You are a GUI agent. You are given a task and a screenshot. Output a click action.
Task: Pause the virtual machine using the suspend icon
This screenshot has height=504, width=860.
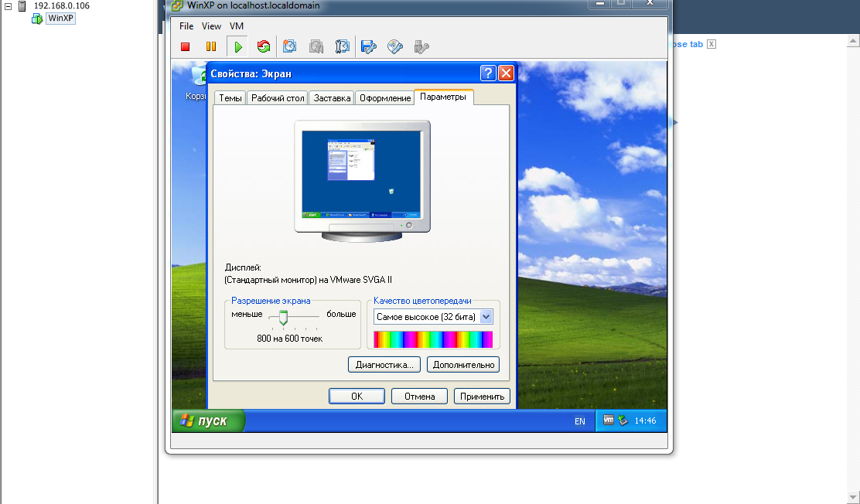211,47
